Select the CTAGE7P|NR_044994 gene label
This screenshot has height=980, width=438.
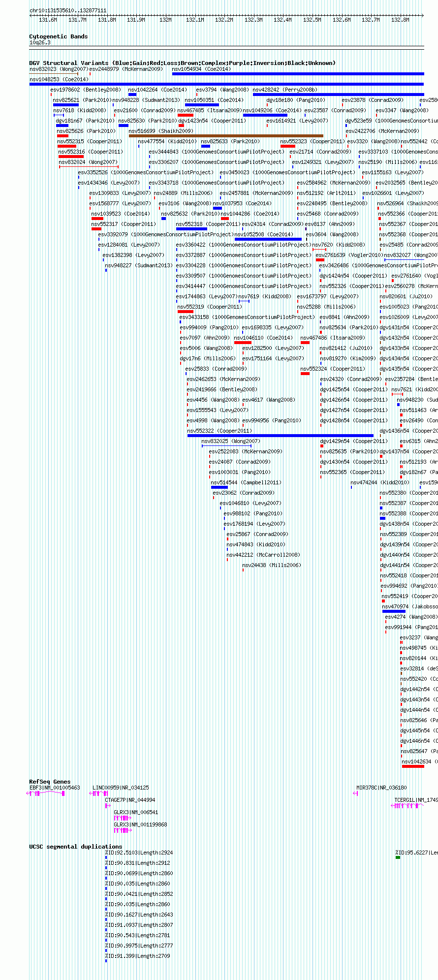point(130,800)
